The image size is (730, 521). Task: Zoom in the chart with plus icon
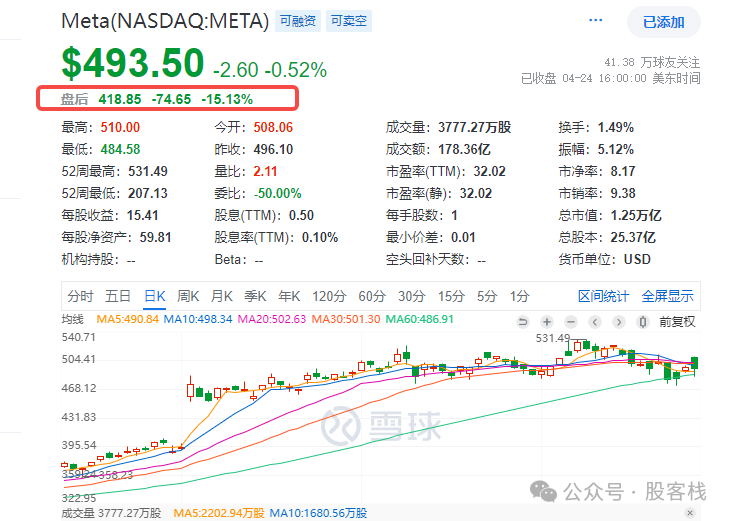pyautogui.click(x=547, y=322)
